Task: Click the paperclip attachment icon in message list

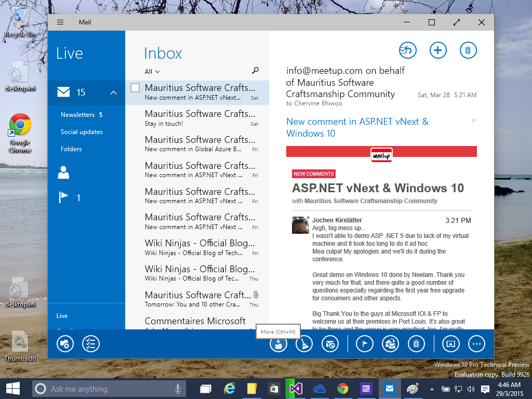Action: [256, 295]
